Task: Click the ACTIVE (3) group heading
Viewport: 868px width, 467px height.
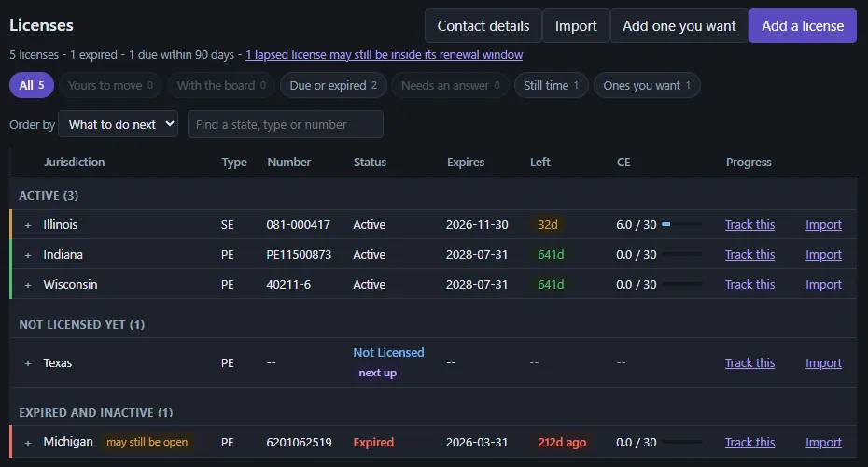Action: (49, 196)
